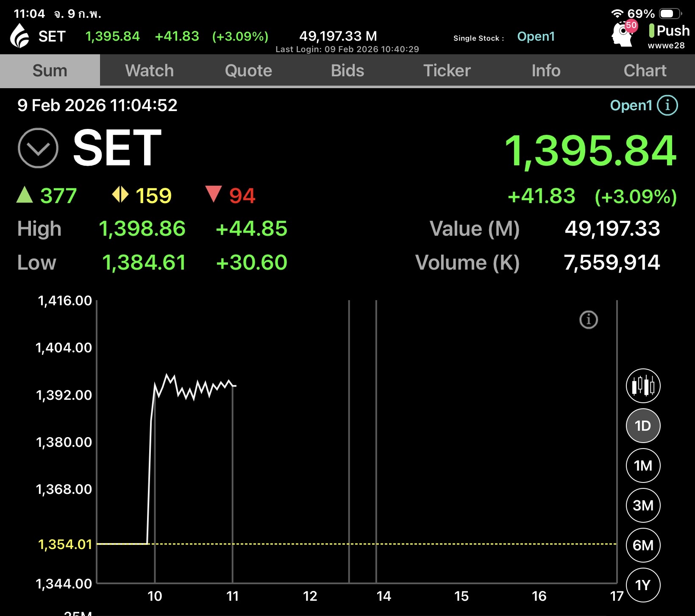The height and width of the screenshot is (616, 695).
Task: Open the candlestick chart type icon
Action: coord(643,386)
